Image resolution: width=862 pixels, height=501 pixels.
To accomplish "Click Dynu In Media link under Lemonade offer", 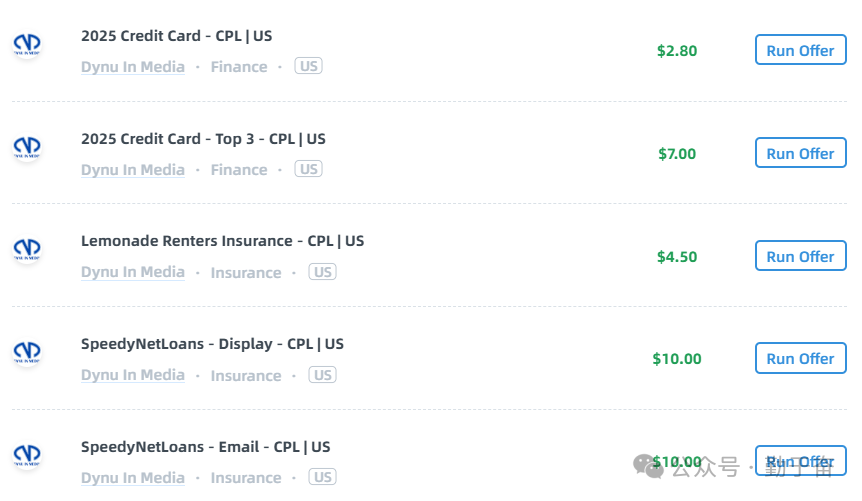I will point(133,272).
